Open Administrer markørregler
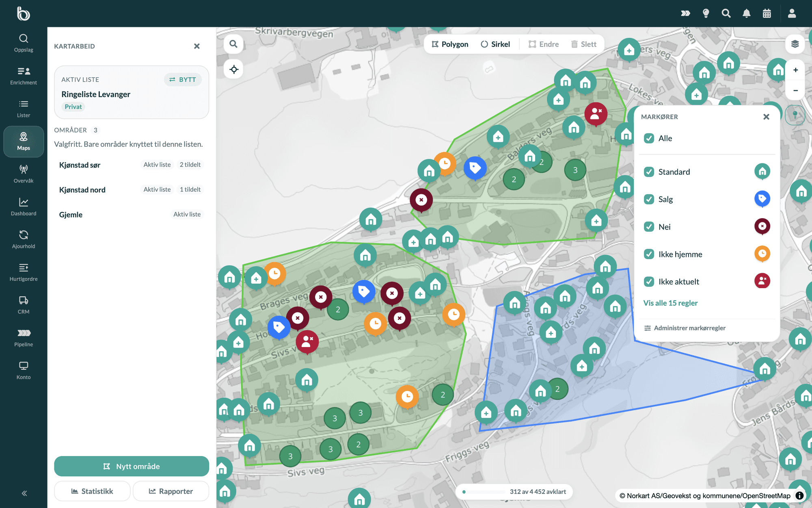 pyautogui.click(x=685, y=328)
